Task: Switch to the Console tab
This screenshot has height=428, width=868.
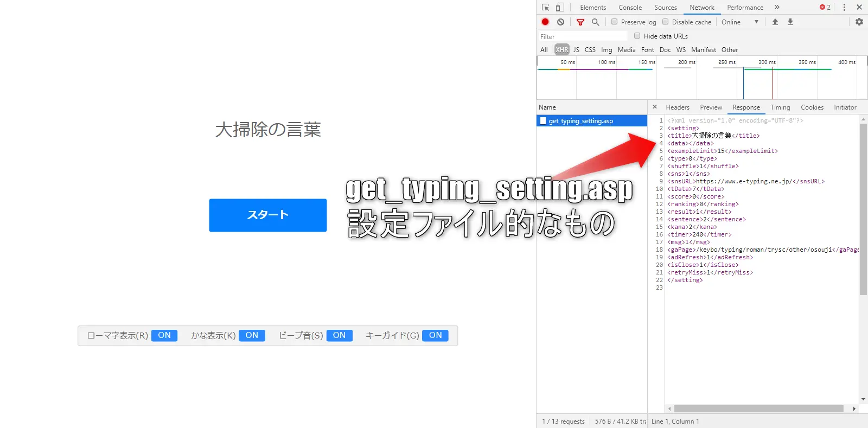Action: pos(630,8)
